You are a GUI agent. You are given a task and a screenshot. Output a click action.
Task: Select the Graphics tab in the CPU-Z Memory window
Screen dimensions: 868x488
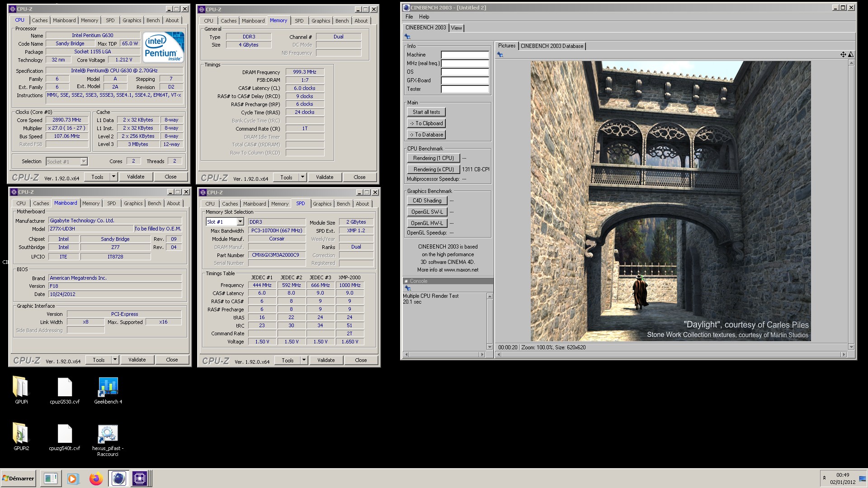[321, 21]
